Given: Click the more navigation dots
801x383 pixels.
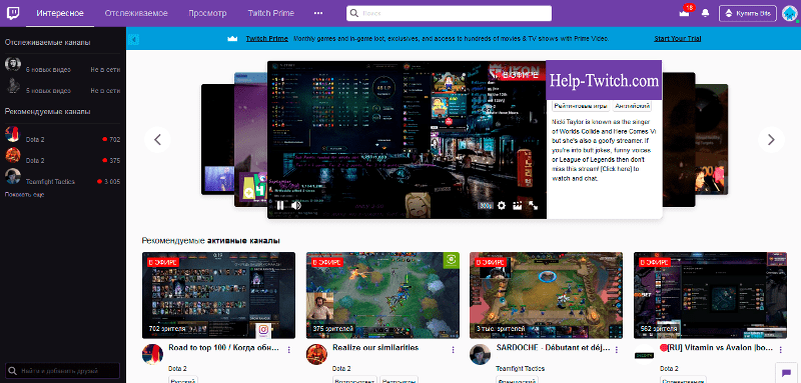Looking at the screenshot, I should 318,13.
